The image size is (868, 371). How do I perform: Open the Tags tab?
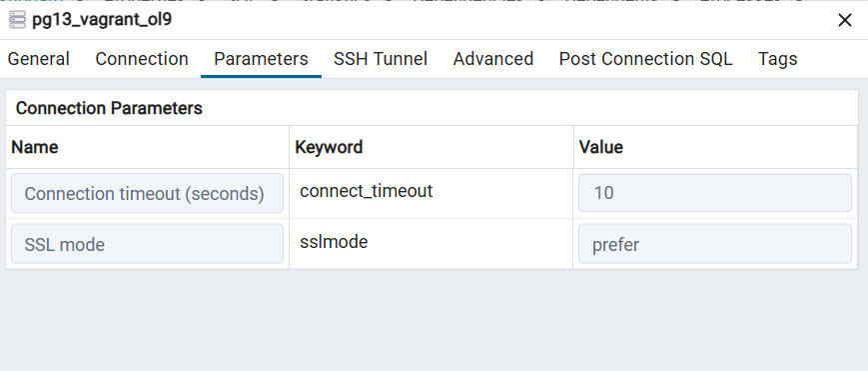(777, 59)
